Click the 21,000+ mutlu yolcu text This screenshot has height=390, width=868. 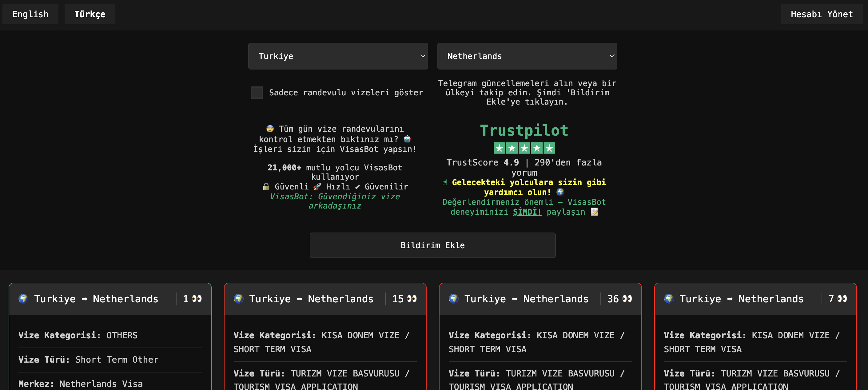click(335, 172)
